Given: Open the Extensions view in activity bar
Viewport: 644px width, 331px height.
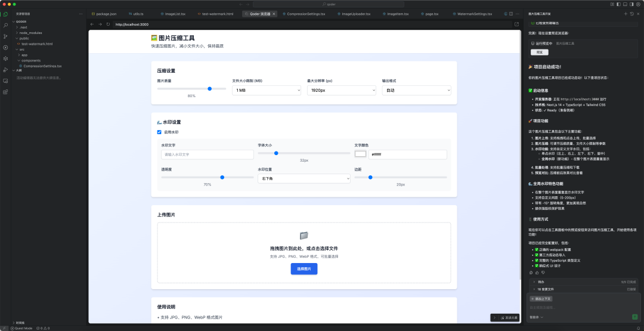Looking at the screenshot, I should point(5,92).
